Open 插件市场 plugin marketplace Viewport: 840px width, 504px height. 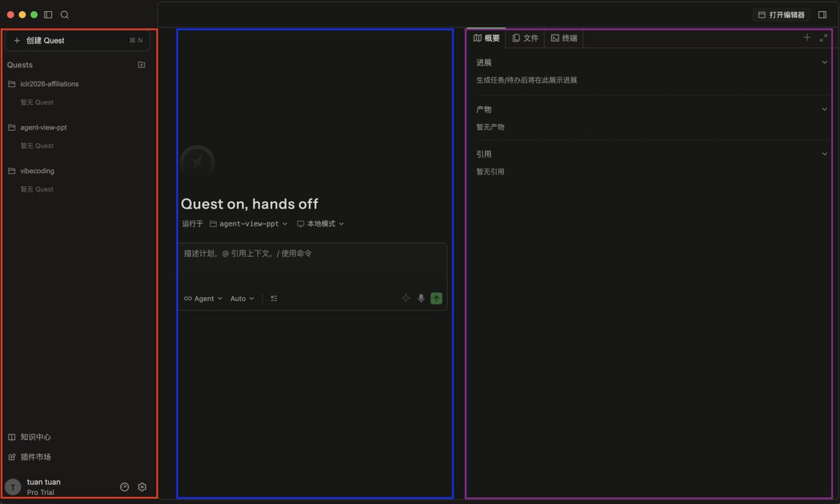click(29, 457)
